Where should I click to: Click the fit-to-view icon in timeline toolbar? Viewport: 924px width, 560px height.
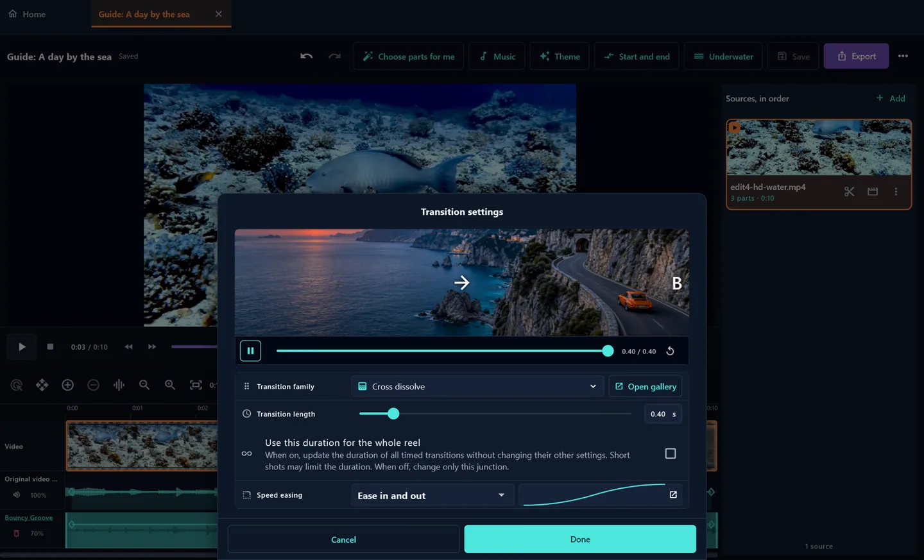pos(196,385)
